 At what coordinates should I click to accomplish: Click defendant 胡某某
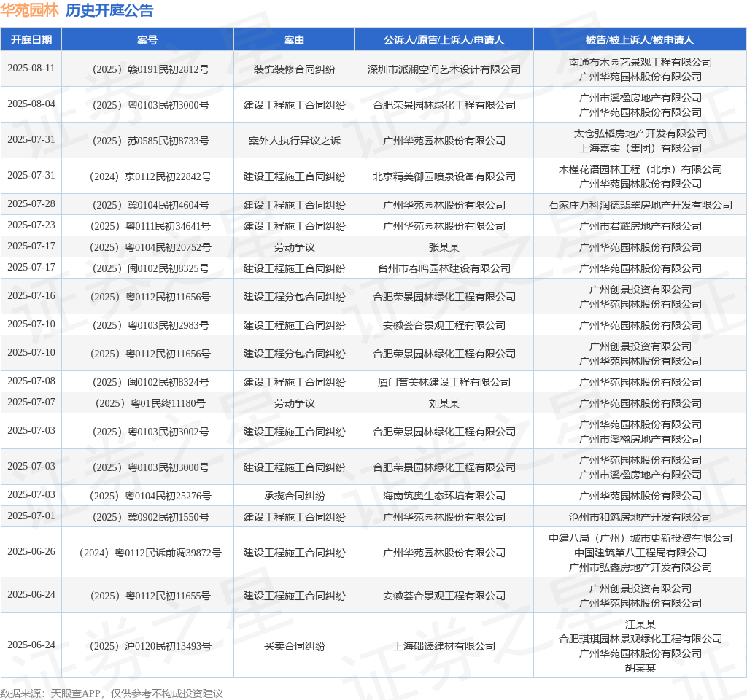tap(640, 668)
